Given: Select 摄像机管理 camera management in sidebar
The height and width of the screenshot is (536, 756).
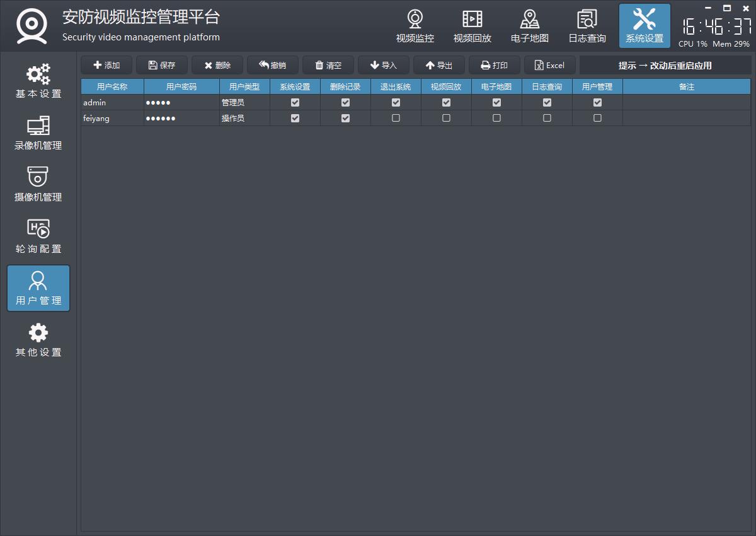Looking at the screenshot, I should (x=38, y=185).
